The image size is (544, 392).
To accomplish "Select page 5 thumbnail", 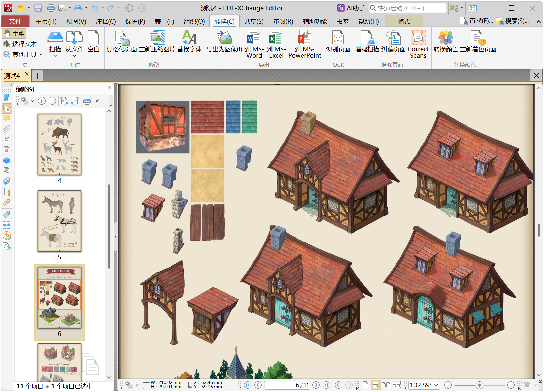I will [60, 221].
